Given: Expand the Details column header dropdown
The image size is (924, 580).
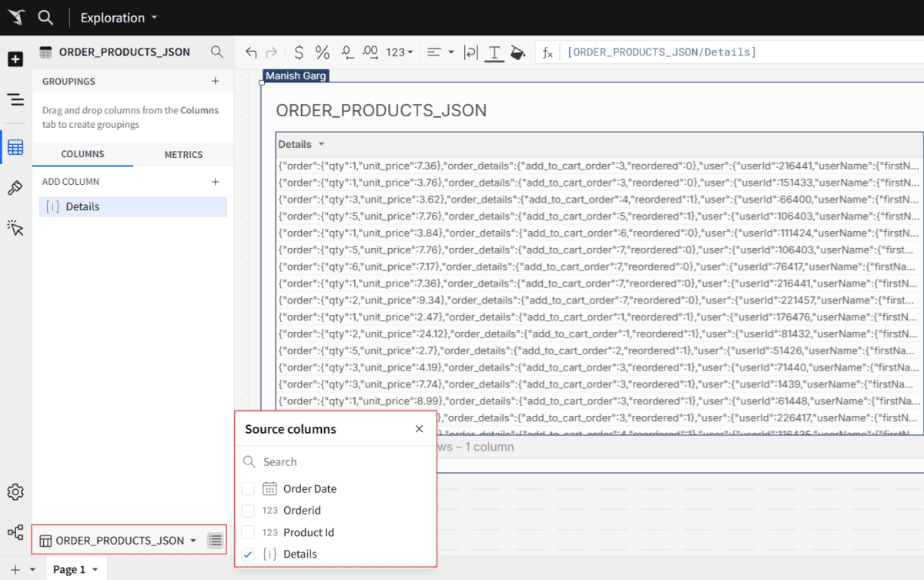Looking at the screenshot, I should point(322,144).
